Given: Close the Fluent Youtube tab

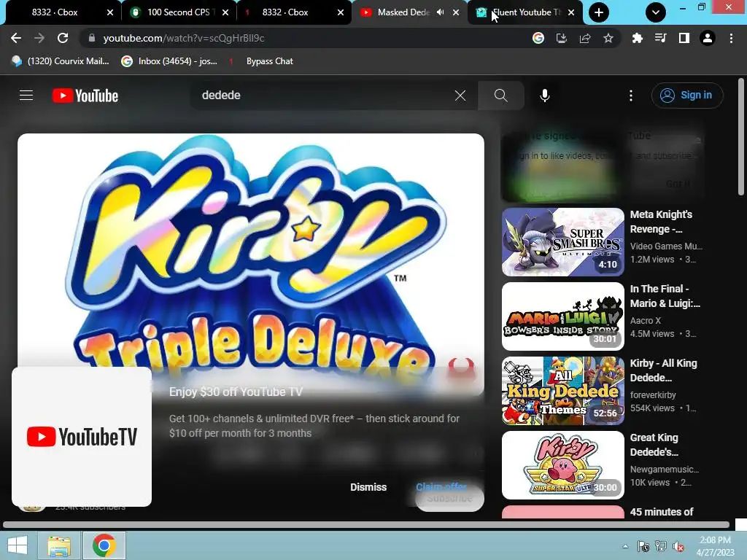Looking at the screenshot, I should pos(571,12).
